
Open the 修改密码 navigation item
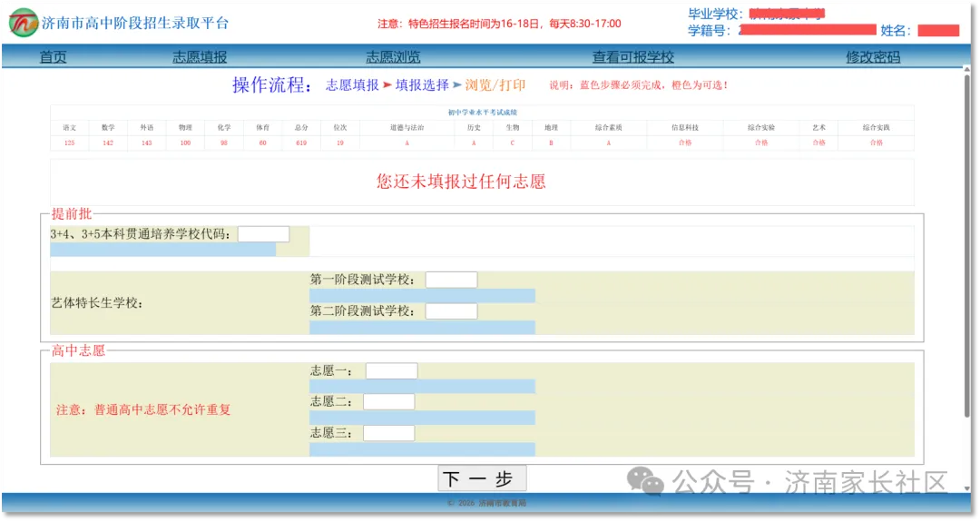click(x=873, y=57)
